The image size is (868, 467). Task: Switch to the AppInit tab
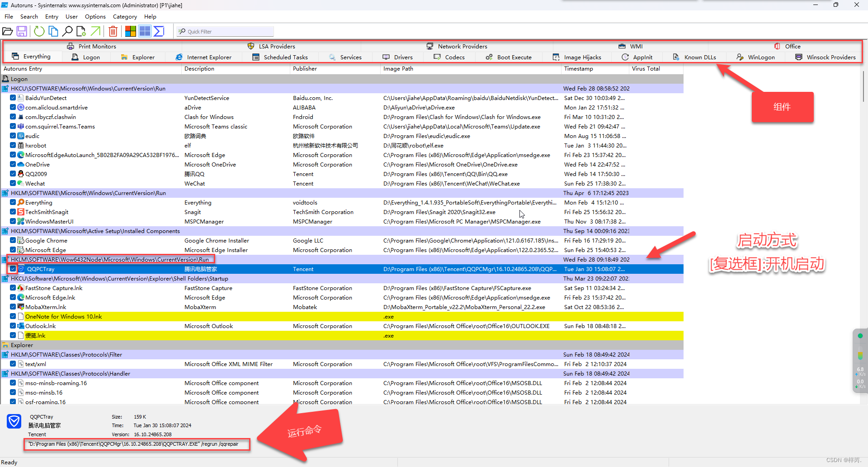(x=637, y=57)
